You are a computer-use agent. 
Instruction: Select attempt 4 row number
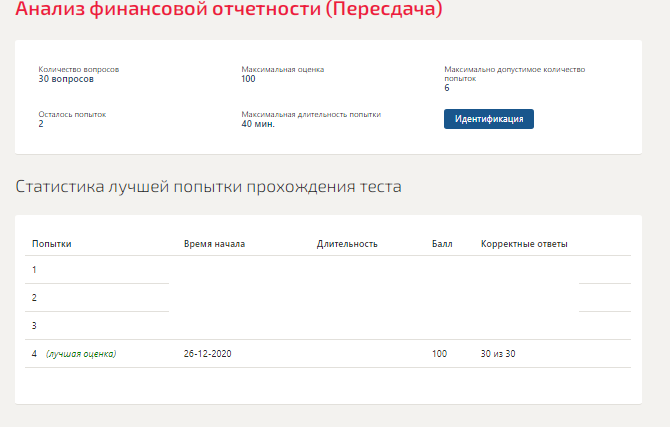pyautogui.click(x=34, y=354)
